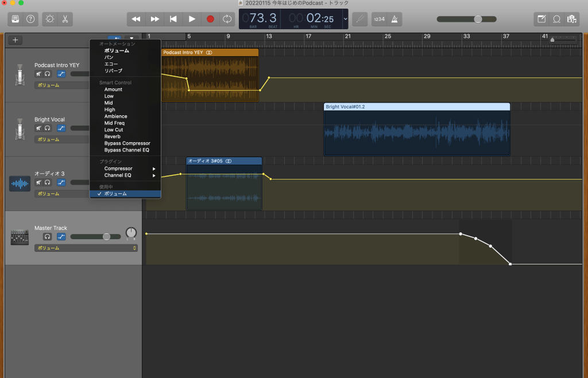This screenshot has width=588, height=378.
Task: Toggle the Cycle loop button
Action: coord(227,19)
